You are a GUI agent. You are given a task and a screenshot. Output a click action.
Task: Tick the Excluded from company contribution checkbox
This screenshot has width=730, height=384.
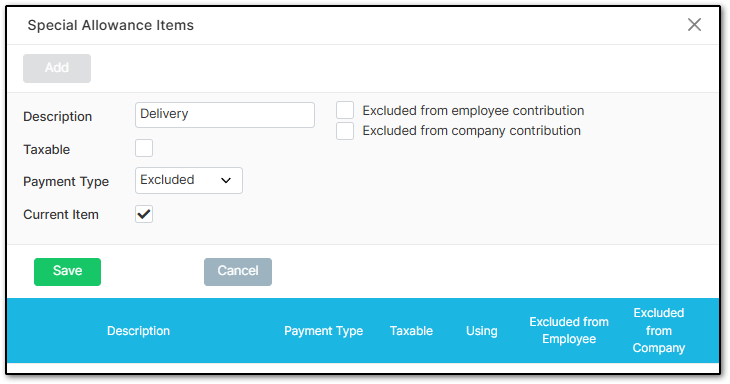point(345,131)
